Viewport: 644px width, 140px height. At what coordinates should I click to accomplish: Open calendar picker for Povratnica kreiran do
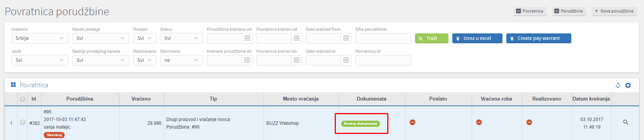point(297,60)
